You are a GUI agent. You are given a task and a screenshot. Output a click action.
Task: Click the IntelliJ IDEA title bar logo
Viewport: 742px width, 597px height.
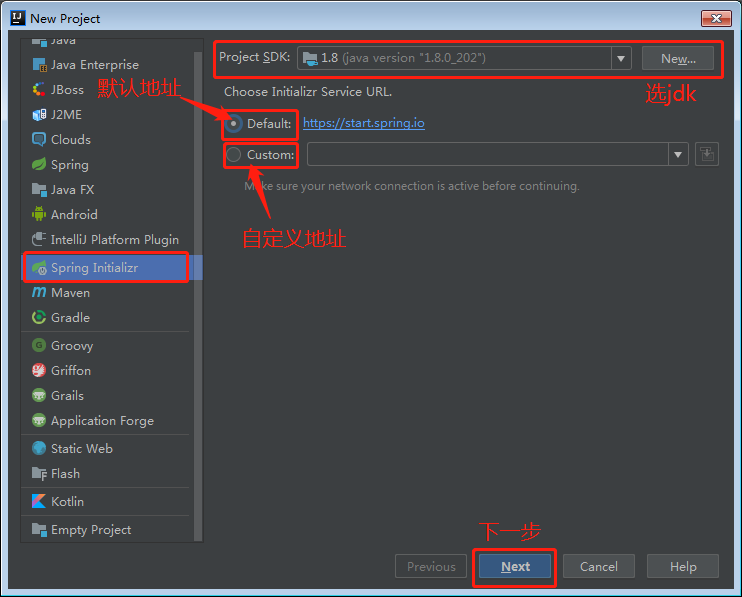coord(18,18)
